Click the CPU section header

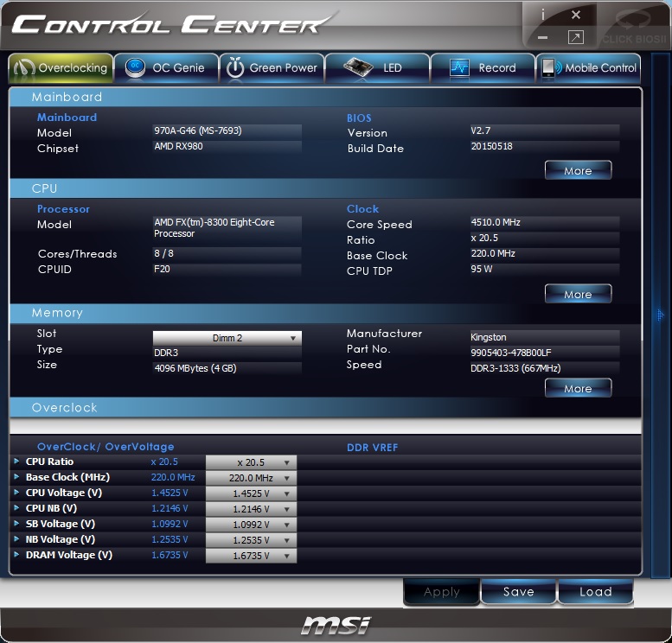pos(325,188)
